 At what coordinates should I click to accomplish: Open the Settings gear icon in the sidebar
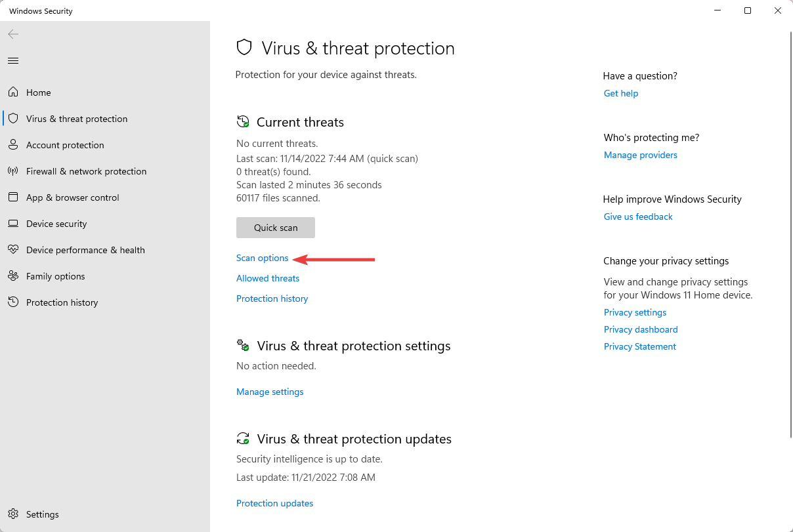point(13,514)
